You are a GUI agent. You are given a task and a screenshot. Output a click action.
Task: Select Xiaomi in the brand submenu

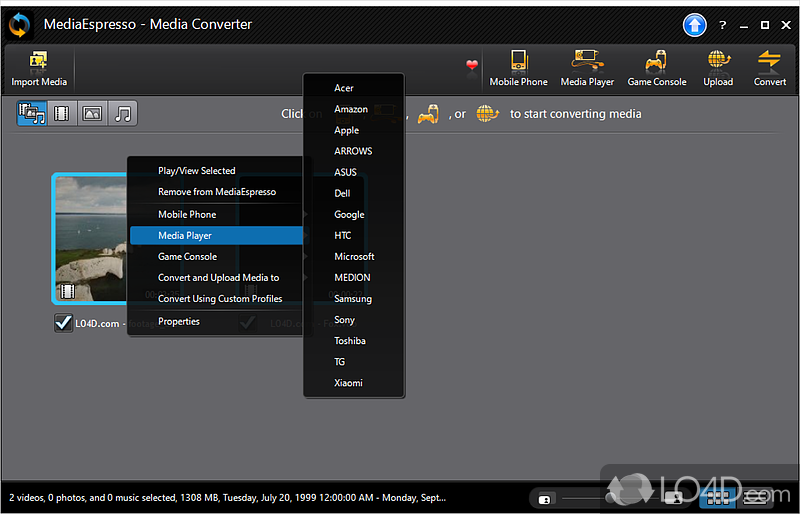[354, 383]
